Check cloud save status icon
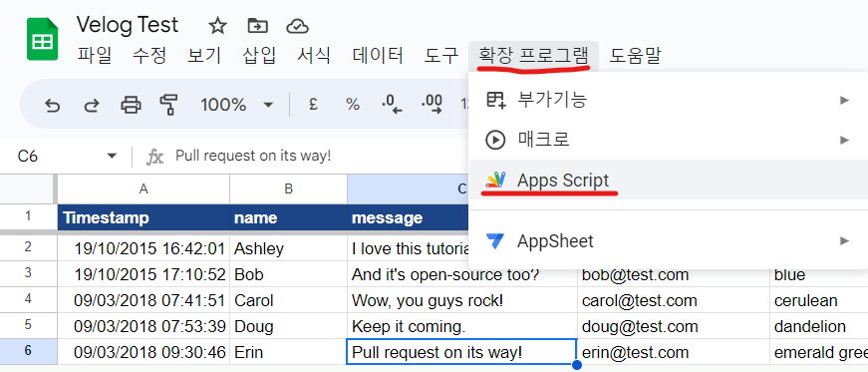 (x=297, y=26)
